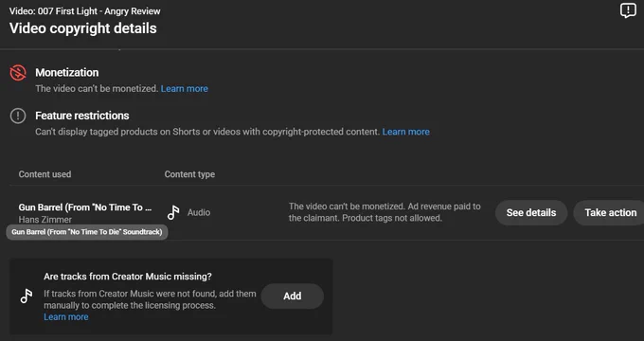Click the Feature restrictions exclamation icon
Image resolution: width=644 pixels, height=341 pixels.
click(18, 116)
